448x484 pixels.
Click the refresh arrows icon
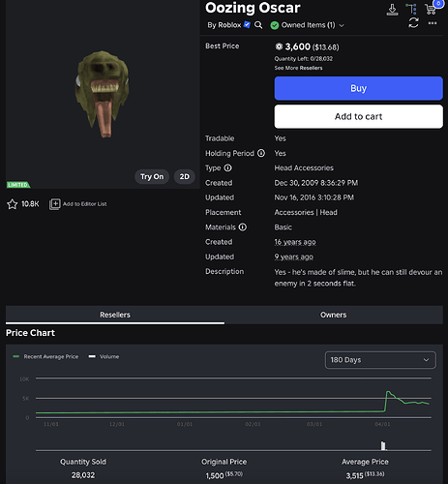pos(413,23)
